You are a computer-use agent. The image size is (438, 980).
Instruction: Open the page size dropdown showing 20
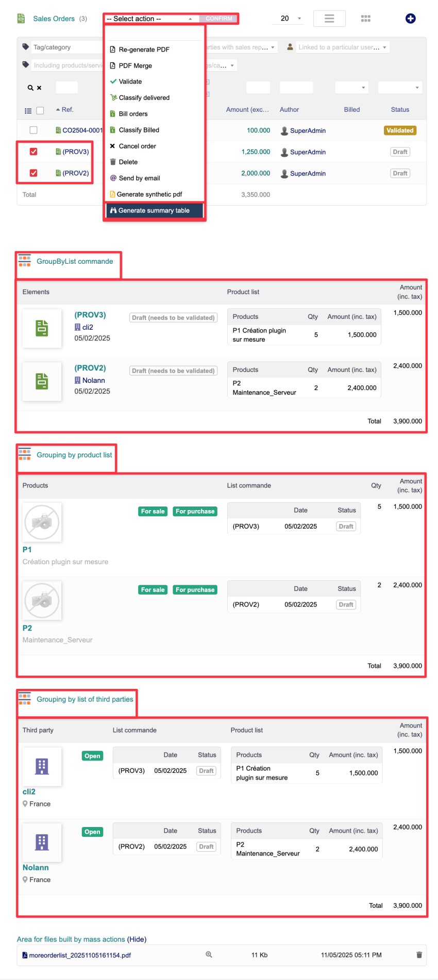[x=290, y=19]
